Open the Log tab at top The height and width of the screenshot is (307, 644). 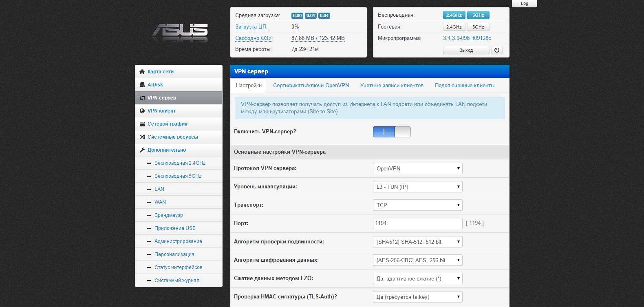tap(525, 3)
